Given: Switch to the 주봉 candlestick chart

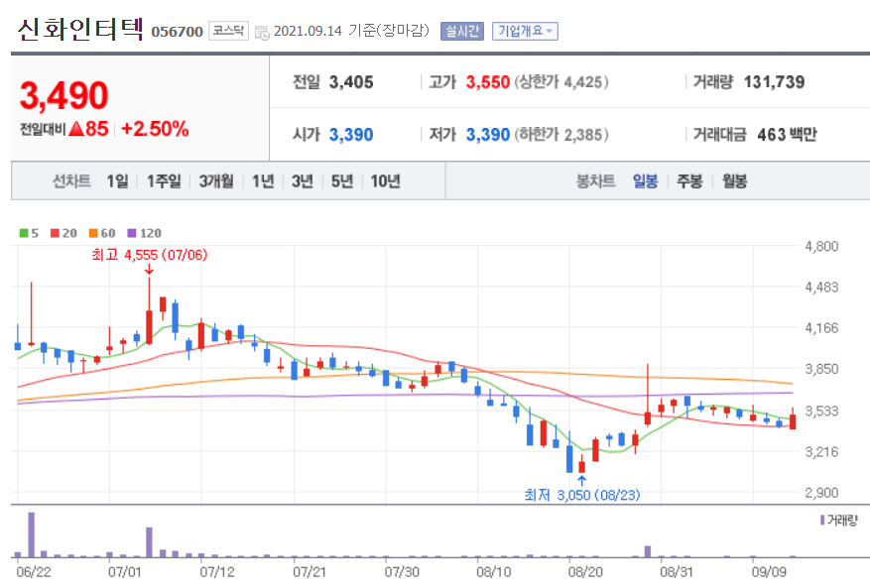Looking at the screenshot, I should [689, 180].
